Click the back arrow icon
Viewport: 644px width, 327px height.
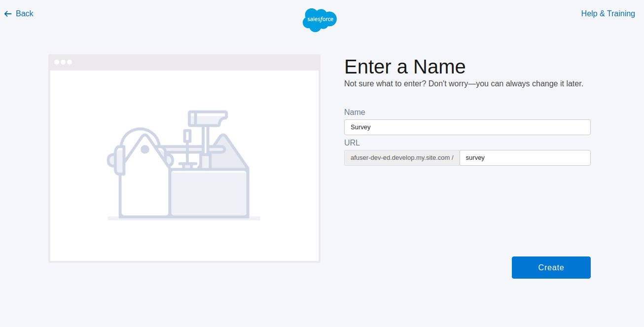(x=8, y=14)
